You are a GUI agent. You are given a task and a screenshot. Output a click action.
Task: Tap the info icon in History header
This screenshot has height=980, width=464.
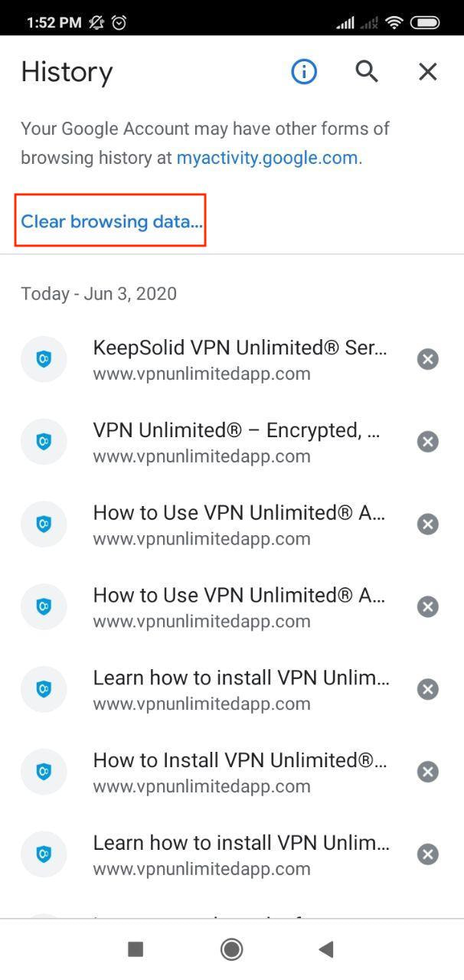tap(304, 72)
